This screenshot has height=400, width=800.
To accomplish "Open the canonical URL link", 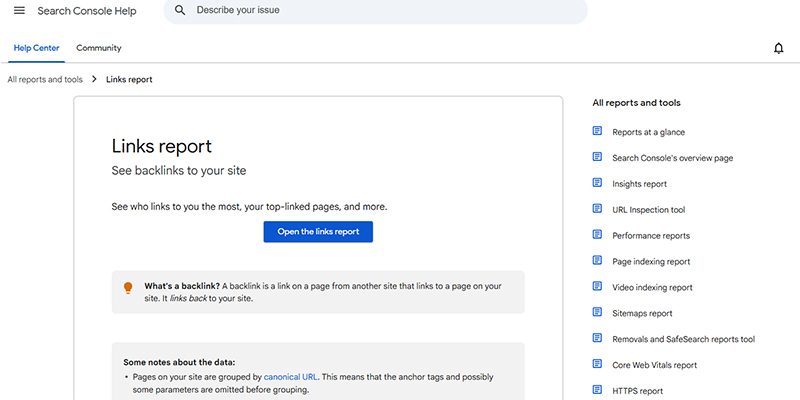I will (290, 377).
